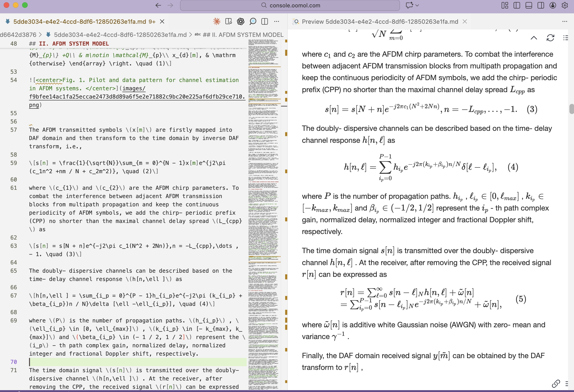The height and width of the screenshot is (392, 574).
Task: Toggle the right panel layout icon
Action: click(541, 6)
